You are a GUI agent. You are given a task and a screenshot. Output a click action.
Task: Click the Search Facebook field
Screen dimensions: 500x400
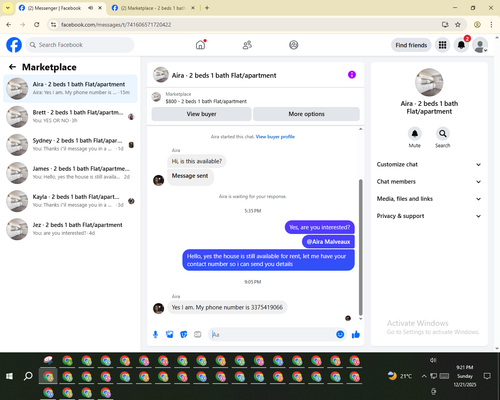click(x=80, y=45)
